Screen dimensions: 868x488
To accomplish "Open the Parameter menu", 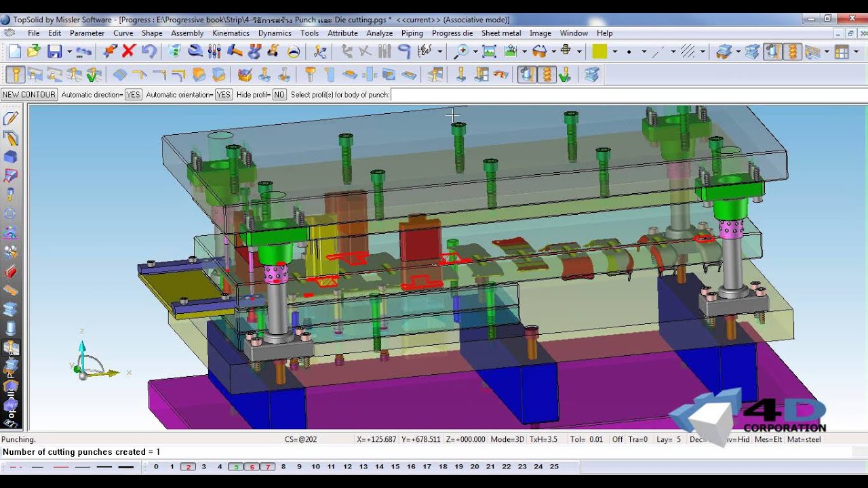I will tap(87, 33).
